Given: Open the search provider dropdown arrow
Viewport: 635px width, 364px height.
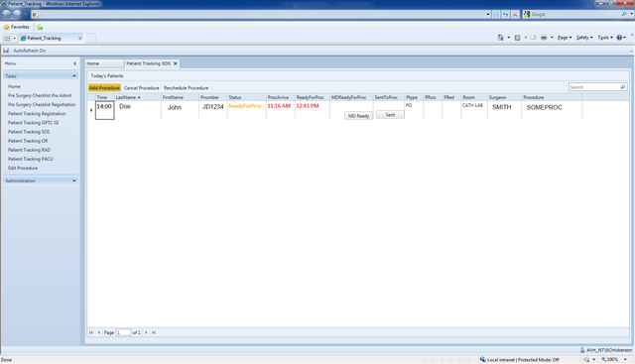Looking at the screenshot, I should 631,14.
